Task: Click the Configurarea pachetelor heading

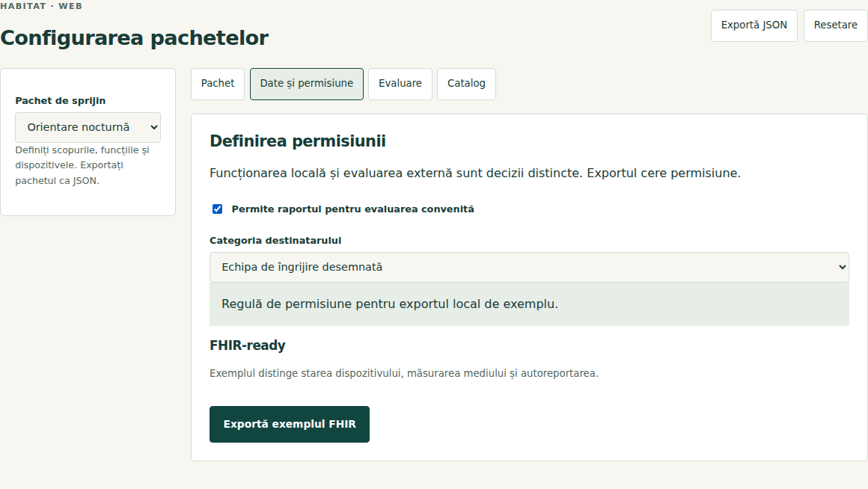Action: (135, 37)
